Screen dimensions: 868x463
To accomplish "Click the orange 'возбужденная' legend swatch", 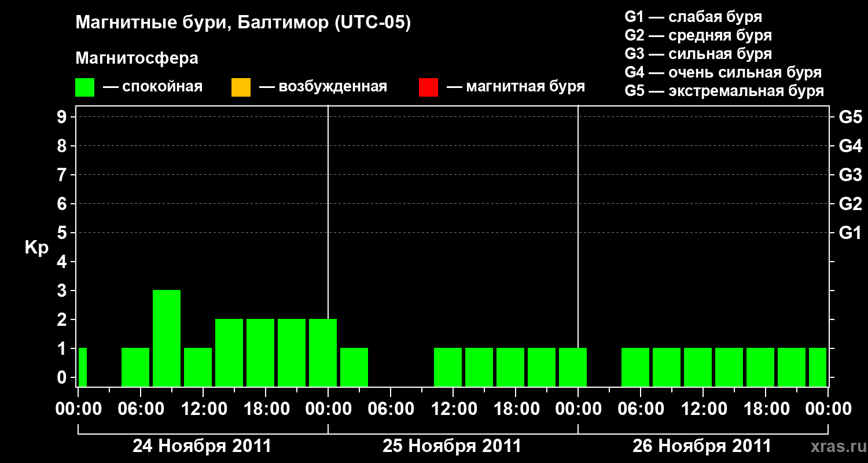I will point(241,87).
